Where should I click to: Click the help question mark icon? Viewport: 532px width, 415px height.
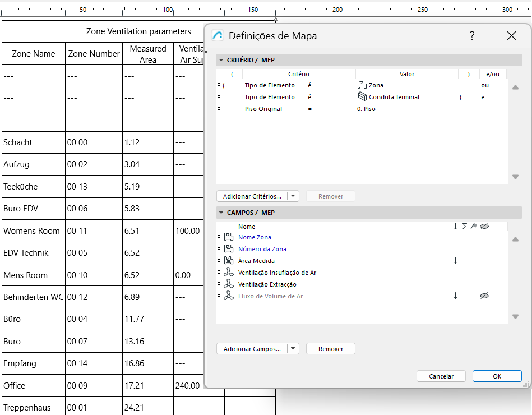click(472, 35)
